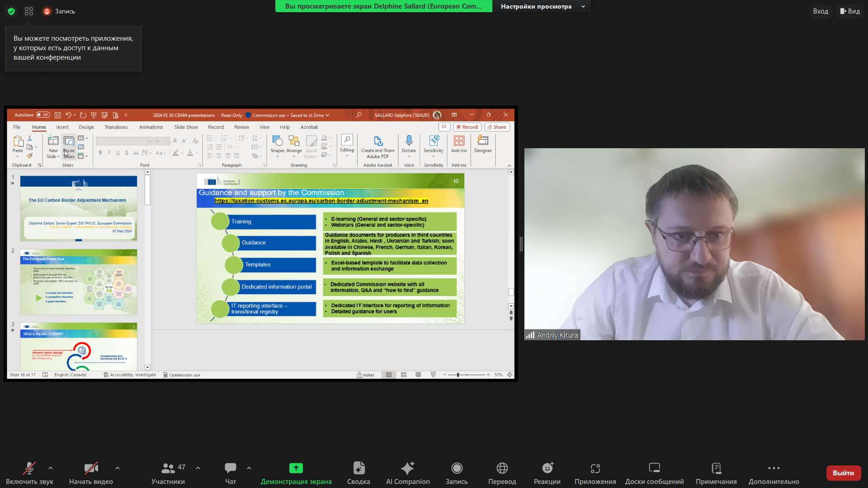Click the Reactions smiley icon
Image resolution: width=868 pixels, height=488 pixels.
pyautogui.click(x=547, y=468)
